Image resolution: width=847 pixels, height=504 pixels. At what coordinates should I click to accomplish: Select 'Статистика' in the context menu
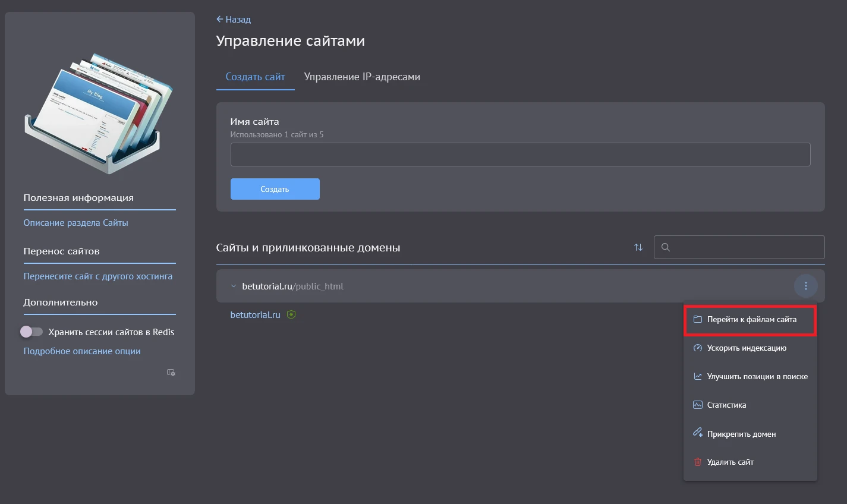point(726,405)
